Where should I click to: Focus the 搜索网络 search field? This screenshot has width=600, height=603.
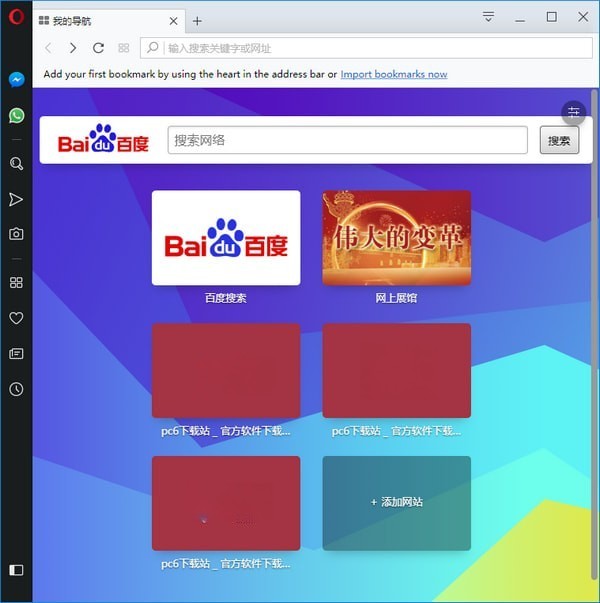tap(348, 140)
